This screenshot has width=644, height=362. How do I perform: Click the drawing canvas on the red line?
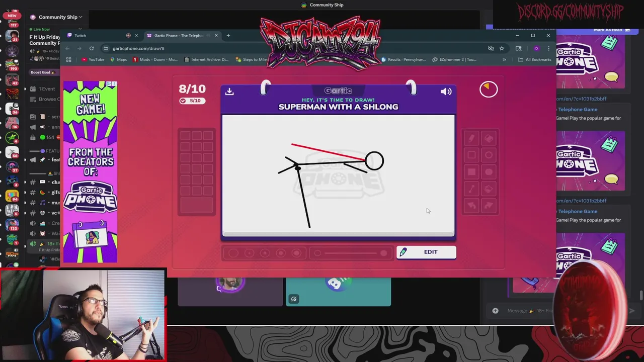[328, 151]
